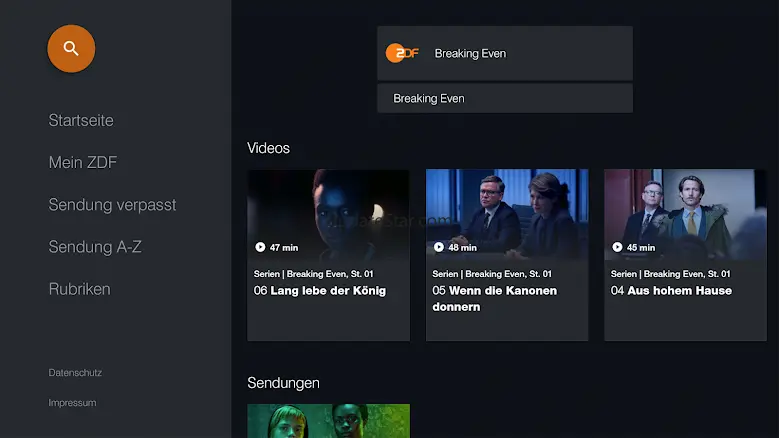Image resolution: width=779 pixels, height=438 pixels.
Task: Click the ZDF logo in search field
Action: [x=402, y=53]
